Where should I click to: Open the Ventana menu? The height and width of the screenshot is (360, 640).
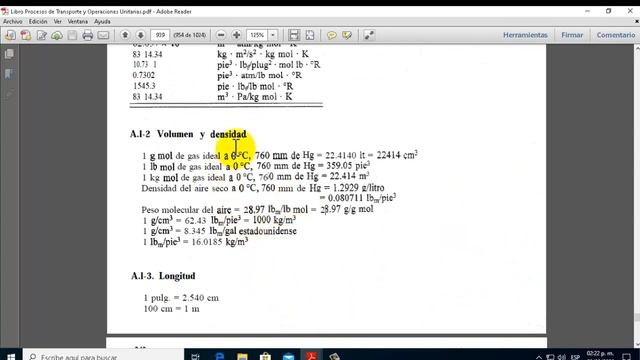(78, 22)
